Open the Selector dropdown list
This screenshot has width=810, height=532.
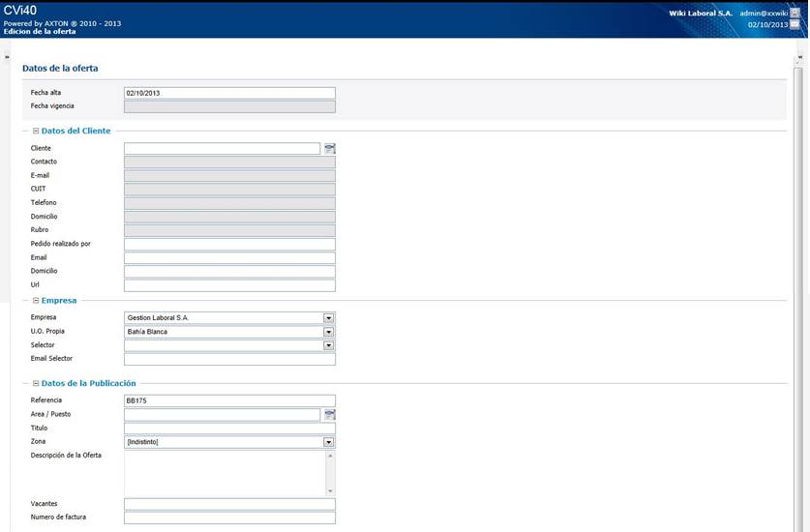pos(329,344)
